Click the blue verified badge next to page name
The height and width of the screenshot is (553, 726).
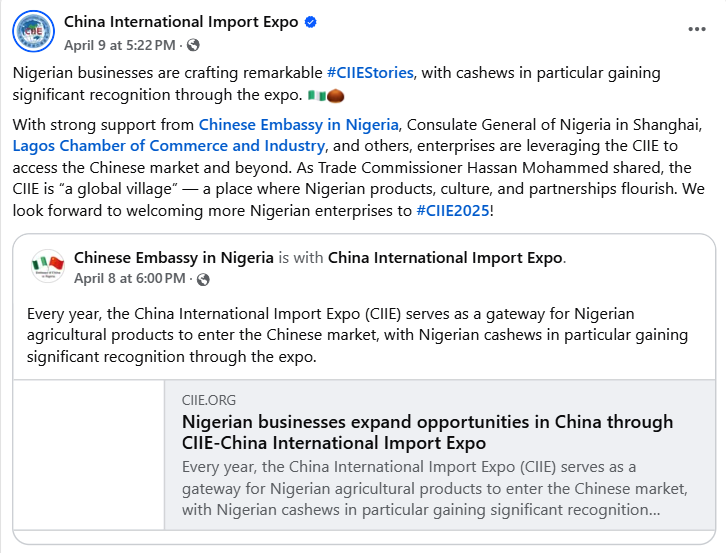click(311, 22)
